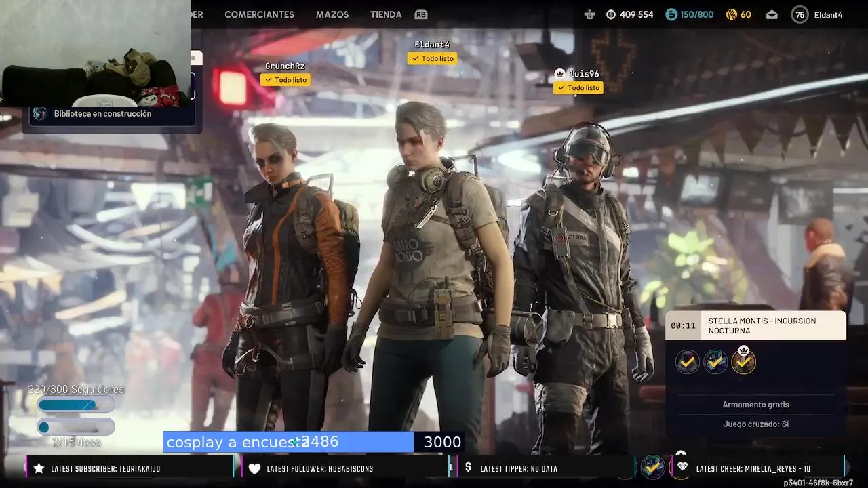This screenshot has width=868, height=488.
Task: Select the luis96 player name
Action: pos(584,73)
